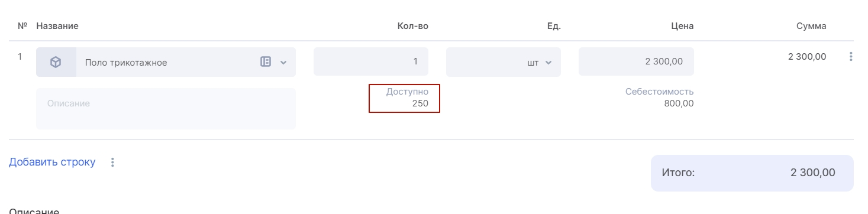This screenshot has width=868, height=214.
Task: Click the Кол-во column header
Action: tap(412, 26)
